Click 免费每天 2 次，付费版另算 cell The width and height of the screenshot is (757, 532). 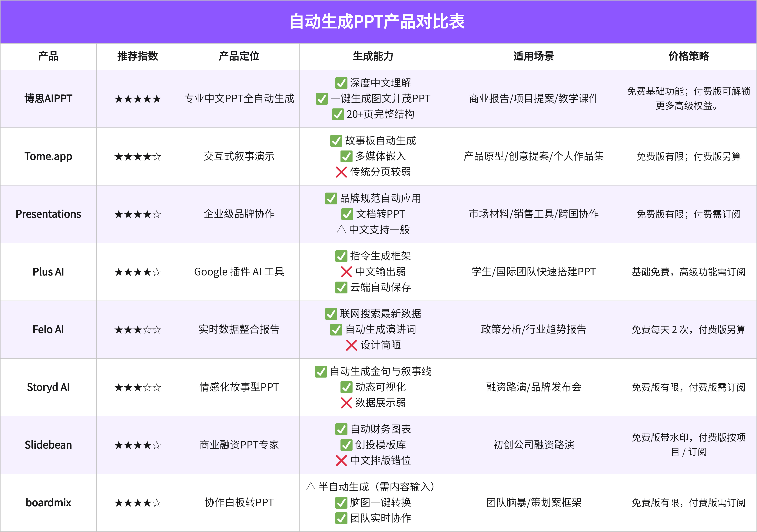click(x=689, y=330)
